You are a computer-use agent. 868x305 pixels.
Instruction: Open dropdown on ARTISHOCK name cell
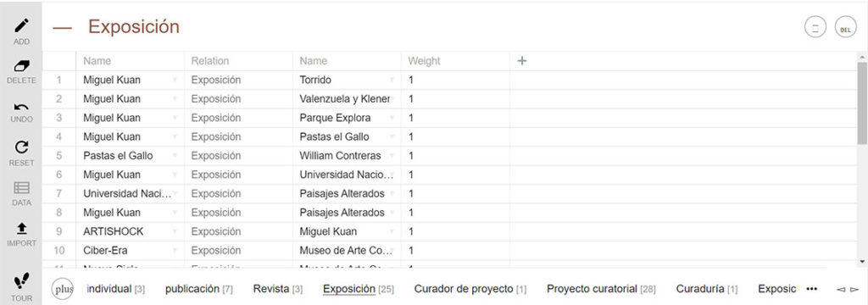pos(175,231)
